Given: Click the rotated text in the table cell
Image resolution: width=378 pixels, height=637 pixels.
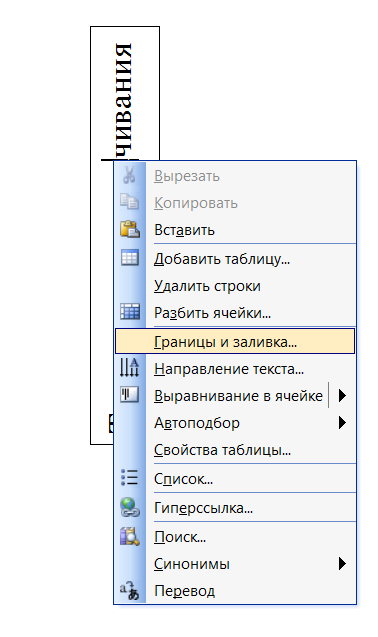Looking at the screenshot, I should coord(123,100).
